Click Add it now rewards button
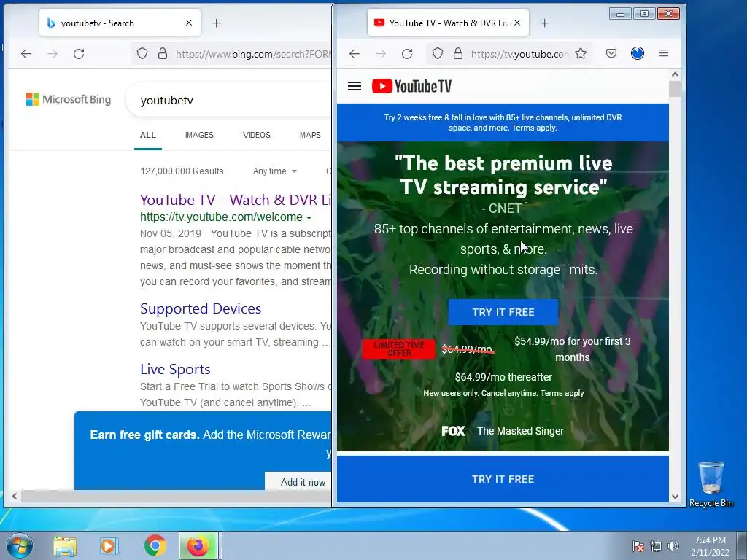The height and width of the screenshot is (560, 747). [x=298, y=481]
